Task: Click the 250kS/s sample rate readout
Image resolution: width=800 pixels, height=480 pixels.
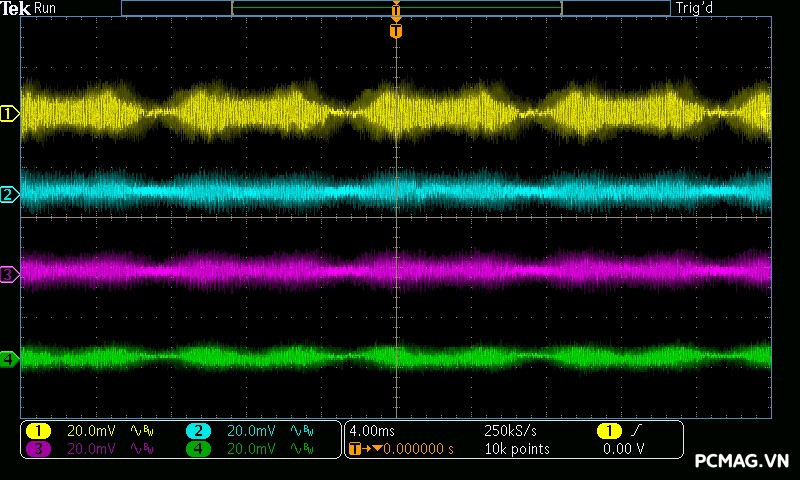Action: click(x=510, y=430)
